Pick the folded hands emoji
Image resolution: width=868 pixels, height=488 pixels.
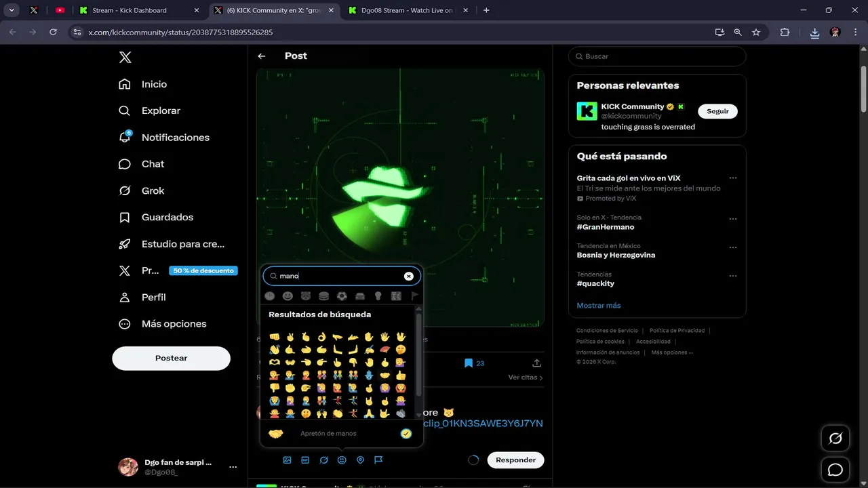click(x=369, y=413)
